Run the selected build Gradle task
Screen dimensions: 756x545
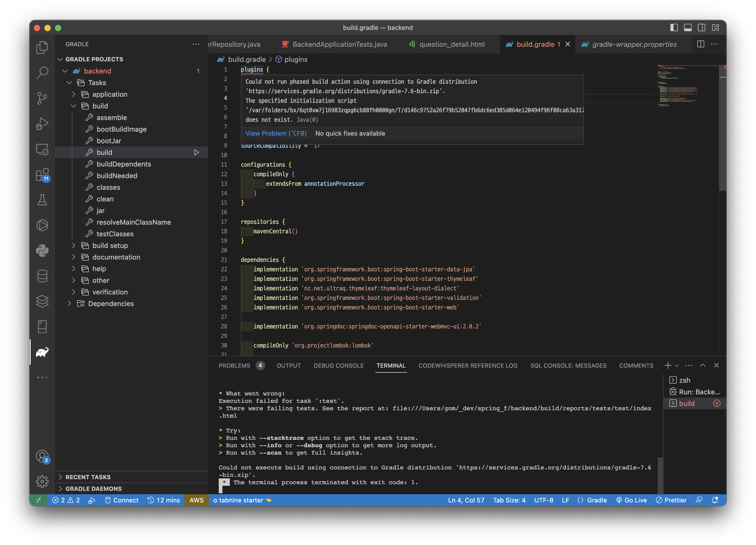point(196,153)
